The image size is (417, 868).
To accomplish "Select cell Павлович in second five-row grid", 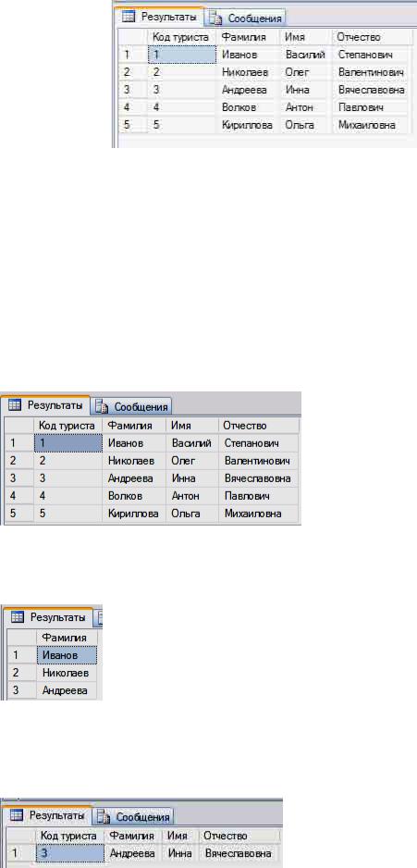I will tap(259, 497).
